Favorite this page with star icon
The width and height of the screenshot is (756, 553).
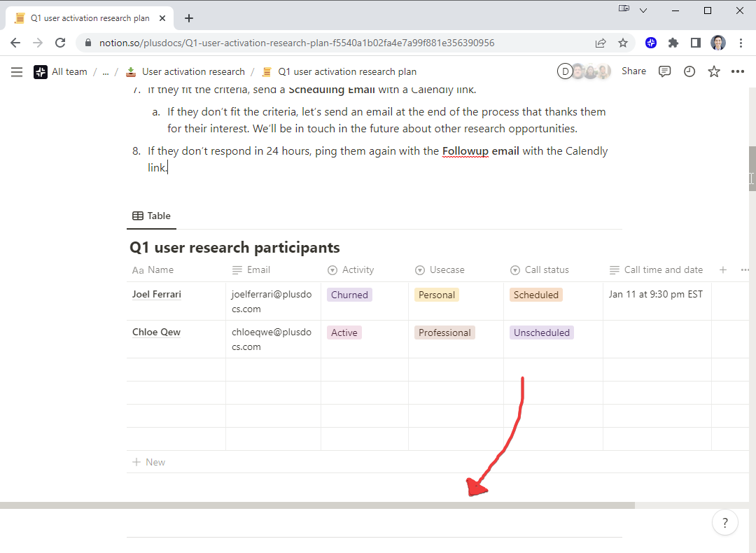point(714,71)
